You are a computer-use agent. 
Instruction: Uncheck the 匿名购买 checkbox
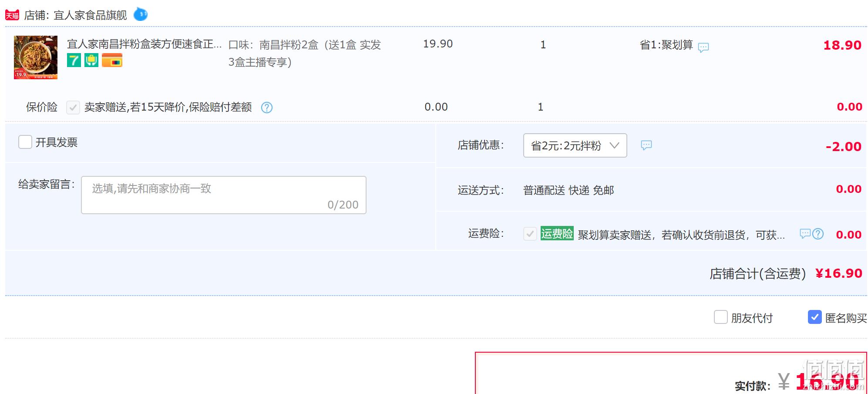coord(815,317)
